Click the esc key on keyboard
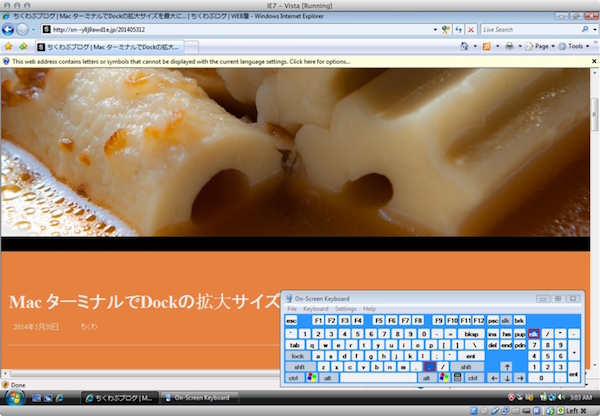This screenshot has width=600, height=416. tap(291, 320)
